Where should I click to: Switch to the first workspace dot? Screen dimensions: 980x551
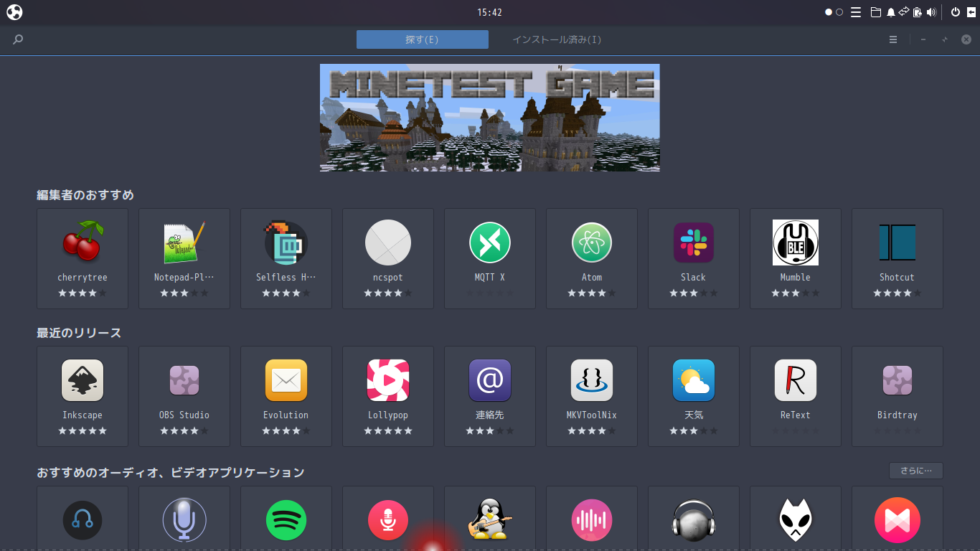[x=829, y=12]
